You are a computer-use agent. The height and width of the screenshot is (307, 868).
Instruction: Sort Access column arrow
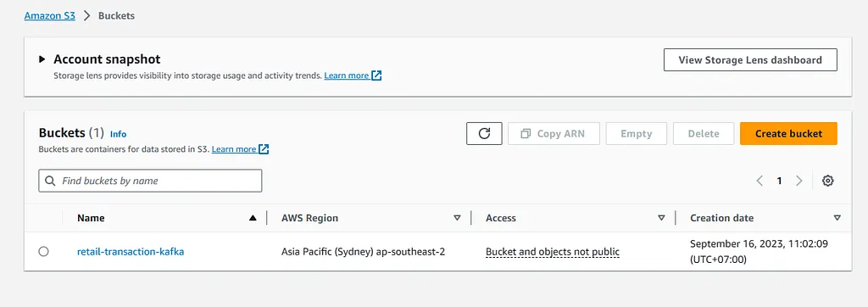661,218
